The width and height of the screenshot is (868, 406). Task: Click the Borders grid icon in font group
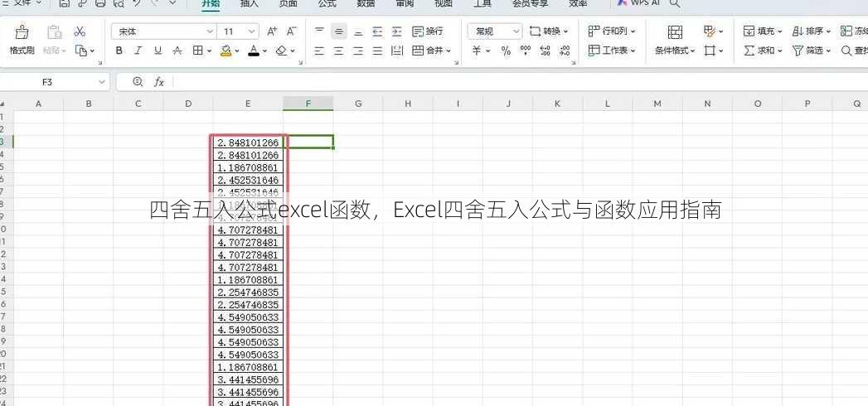point(197,51)
